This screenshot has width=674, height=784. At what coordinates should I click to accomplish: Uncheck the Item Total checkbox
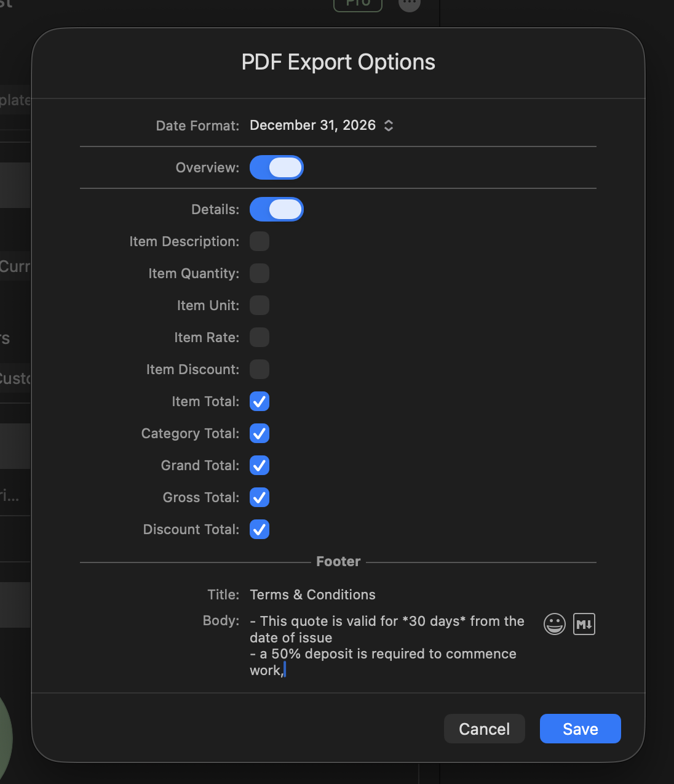tap(260, 401)
